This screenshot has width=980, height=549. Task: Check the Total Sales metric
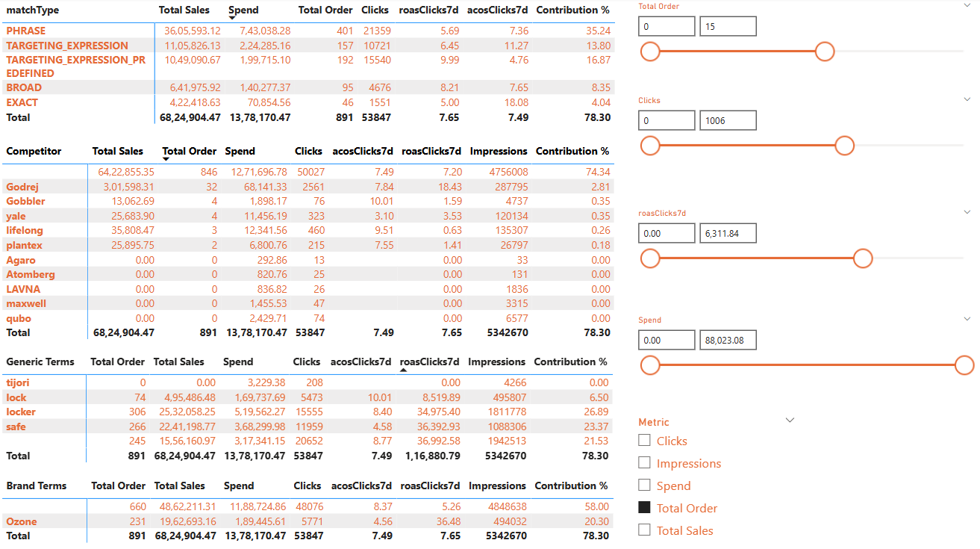[644, 530]
